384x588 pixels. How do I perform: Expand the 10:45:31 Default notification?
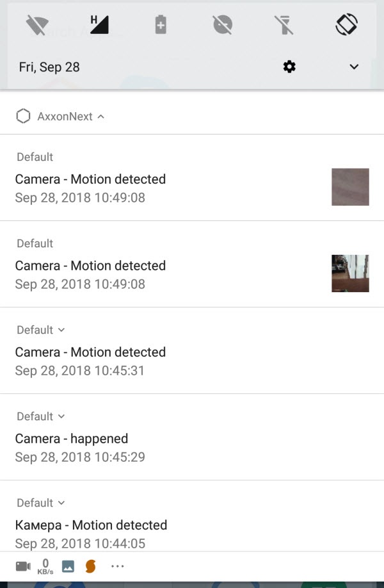(x=61, y=330)
